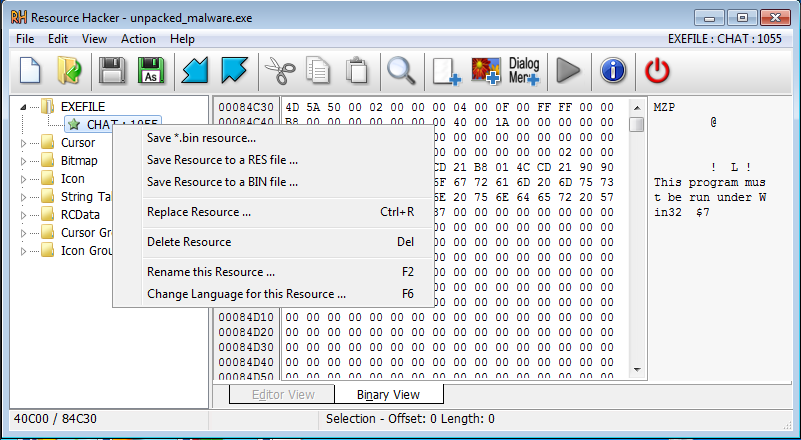
Task: Choose Save Resource to a BIN file
Action: coord(273,182)
